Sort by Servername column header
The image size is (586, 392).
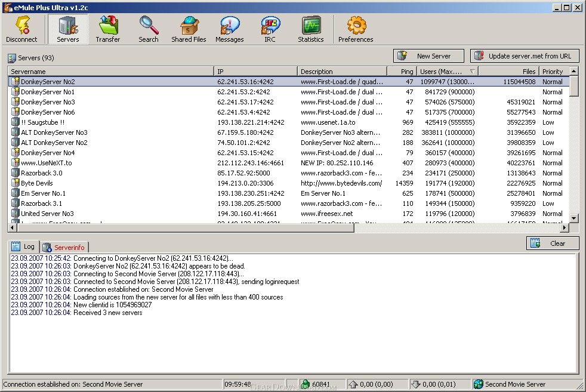110,72
